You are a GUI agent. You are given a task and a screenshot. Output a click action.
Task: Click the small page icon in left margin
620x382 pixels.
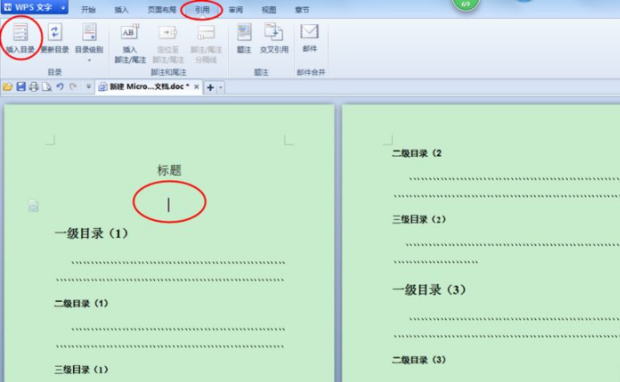point(34,206)
